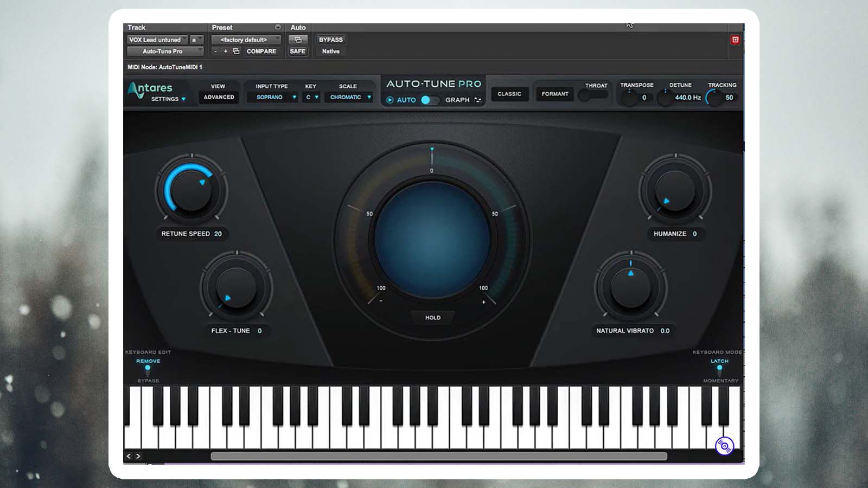The image size is (868, 488).
Task: Toggle Keyboard Edit Remove/Bypass switch
Action: [x=148, y=371]
